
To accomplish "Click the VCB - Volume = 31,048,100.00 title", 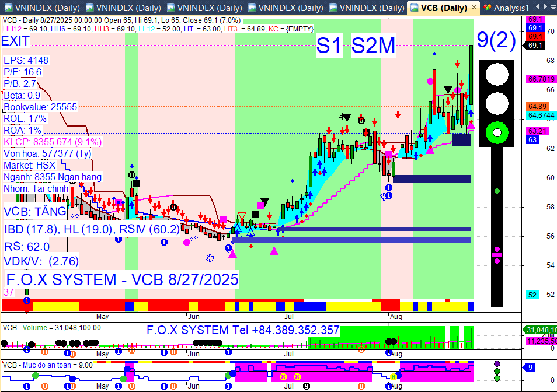I will point(51,328).
